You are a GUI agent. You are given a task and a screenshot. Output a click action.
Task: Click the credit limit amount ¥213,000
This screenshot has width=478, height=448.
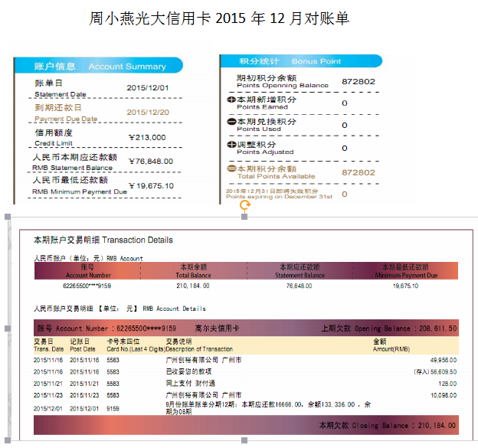146,137
